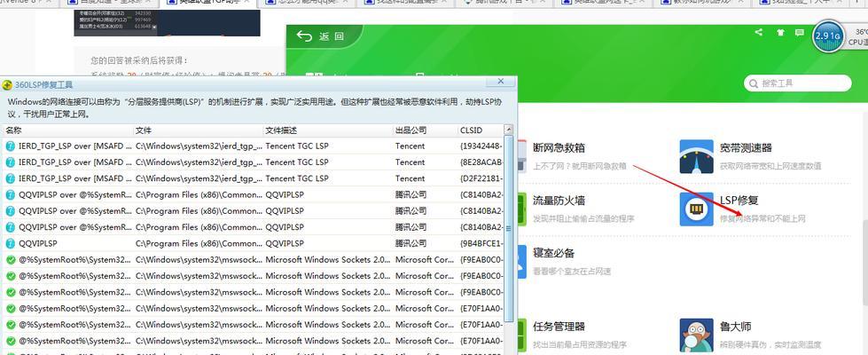Open the feedback message icon in 360 header

800,33
